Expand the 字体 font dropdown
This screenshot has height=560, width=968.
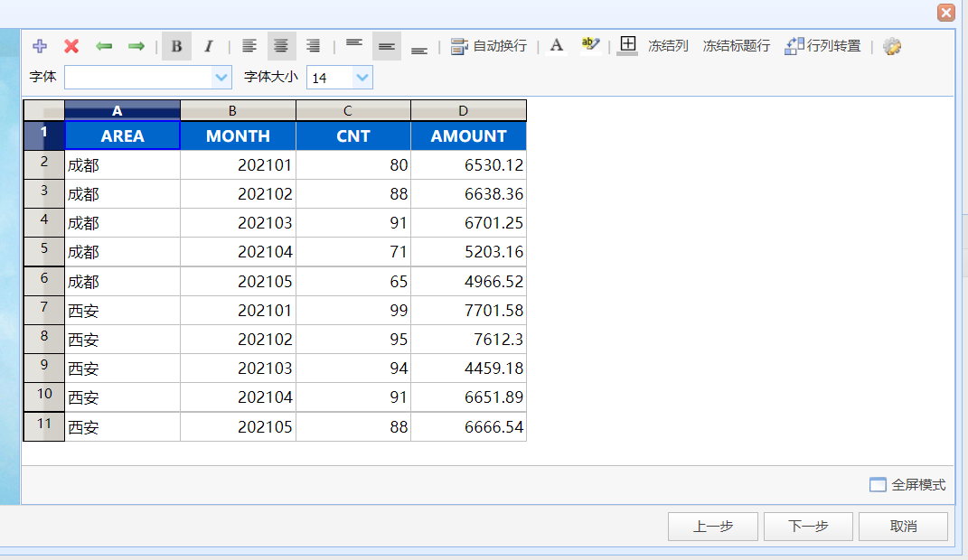click(221, 78)
